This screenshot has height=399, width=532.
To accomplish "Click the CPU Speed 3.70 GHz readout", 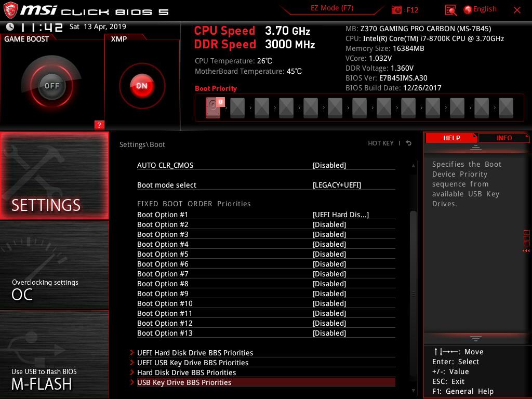I will click(x=252, y=31).
